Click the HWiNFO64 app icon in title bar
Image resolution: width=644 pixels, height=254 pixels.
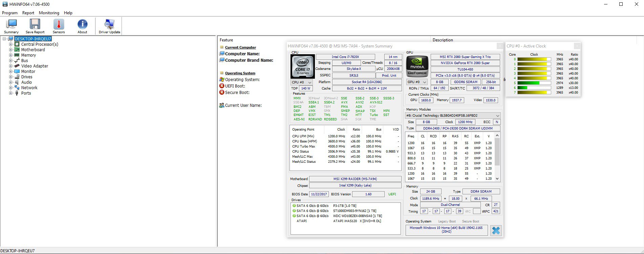click(5, 4)
